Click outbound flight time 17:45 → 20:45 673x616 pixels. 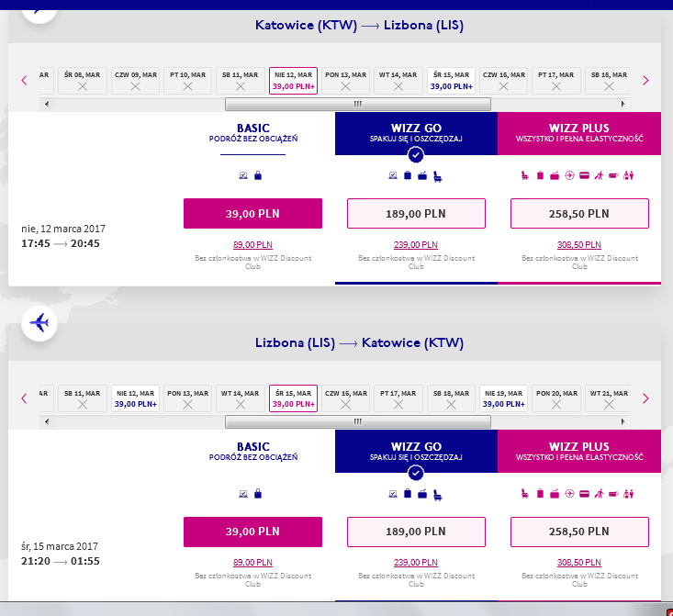click(x=61, y=243)
